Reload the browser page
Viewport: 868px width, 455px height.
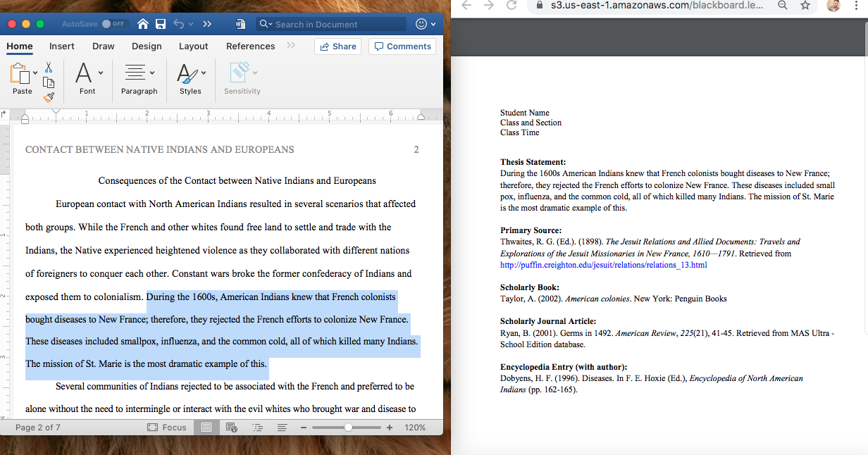pyautogui.click(x=512, y=5)
